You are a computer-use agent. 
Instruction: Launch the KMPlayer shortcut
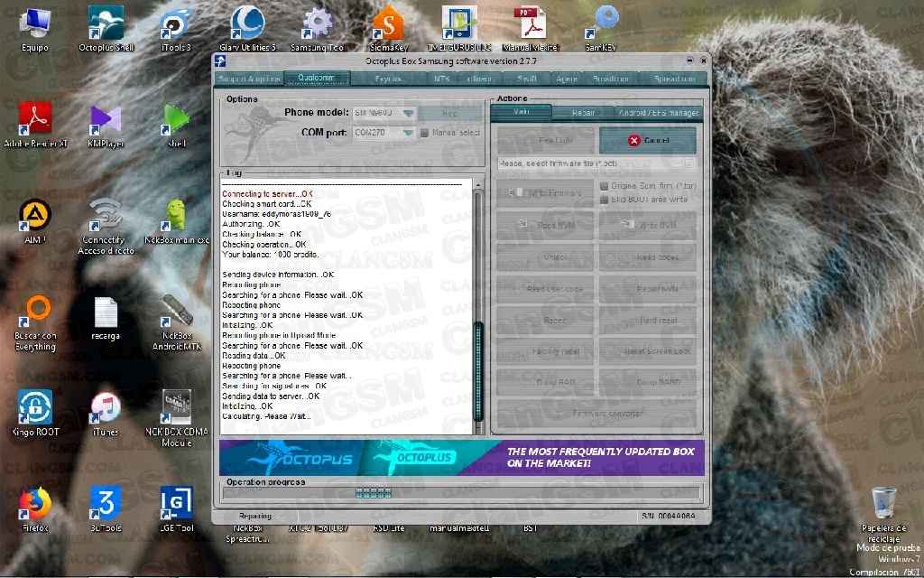[x=106, y=125]
